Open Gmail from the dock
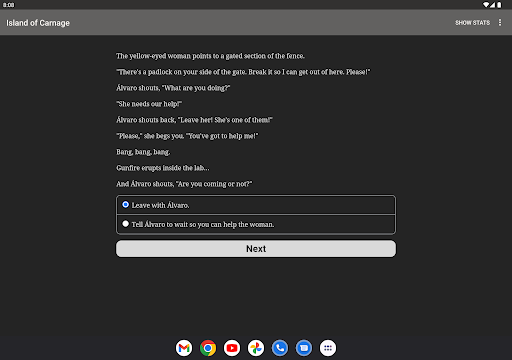This screenshot has height=360, width=512. coord(184,348)
